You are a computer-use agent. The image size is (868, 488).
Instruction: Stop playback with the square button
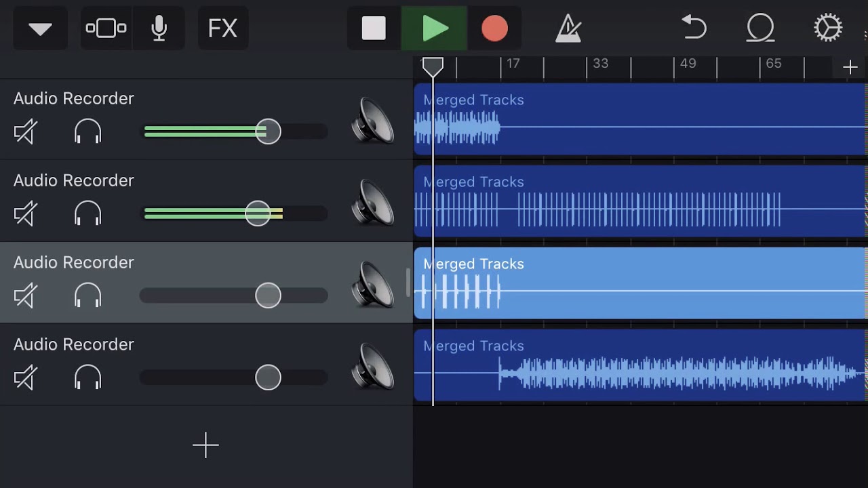click(x=374, y=28)
